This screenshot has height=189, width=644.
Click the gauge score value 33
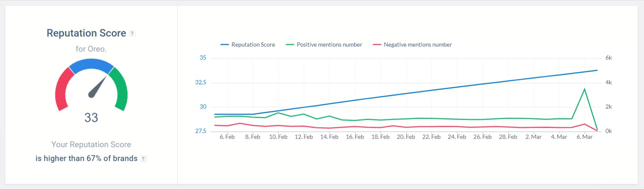[91, 118]
